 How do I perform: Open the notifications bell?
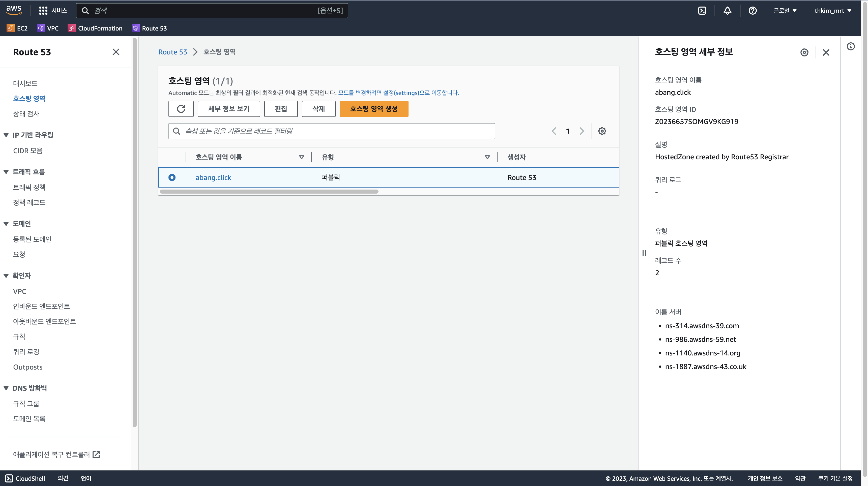728,11
